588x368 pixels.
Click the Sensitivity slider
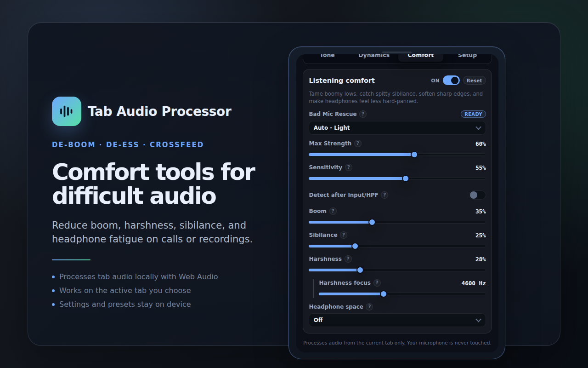[x=397, y=178]
